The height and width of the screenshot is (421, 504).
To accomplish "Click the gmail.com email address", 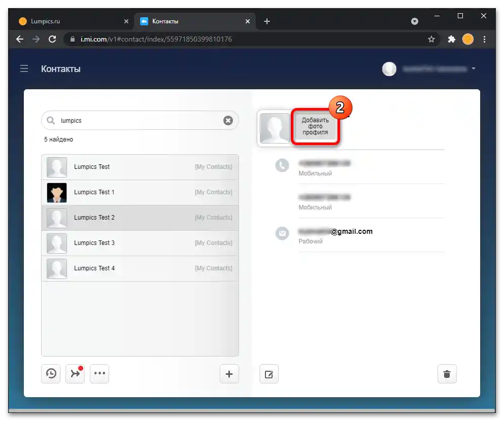I will 335,231.
